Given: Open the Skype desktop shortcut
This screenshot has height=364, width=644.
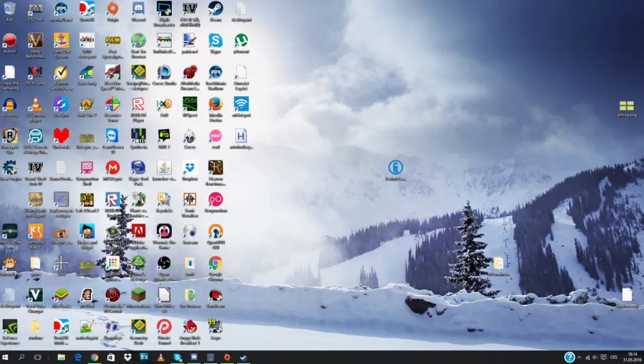Looking at the screenshot, I should pyautogui.click(x=216, y=44).
